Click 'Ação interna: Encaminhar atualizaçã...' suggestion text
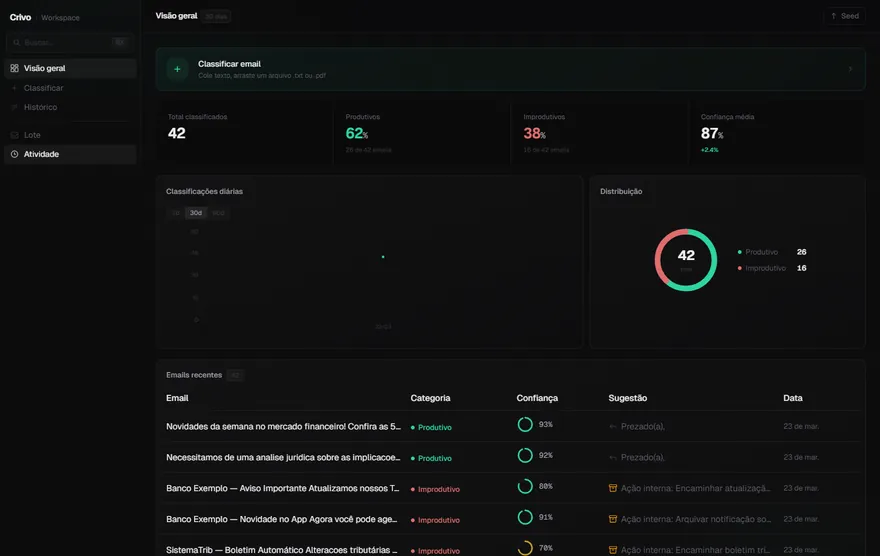This screenshot has height=556, width=880. (x=695, y=489)
